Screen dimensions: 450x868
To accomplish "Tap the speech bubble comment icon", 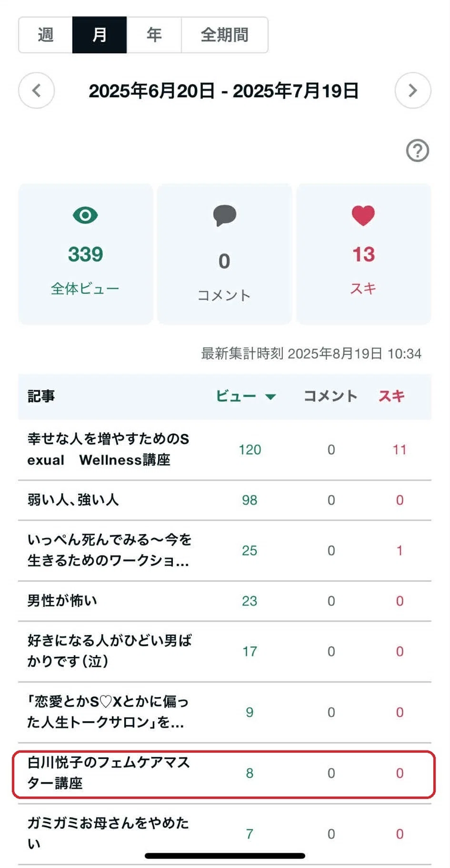I will tap(225, 215).
